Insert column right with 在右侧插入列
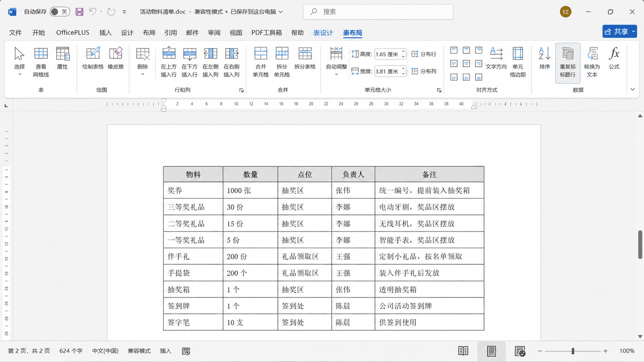The height and width of the screenshot is (362, 644). 231,62
